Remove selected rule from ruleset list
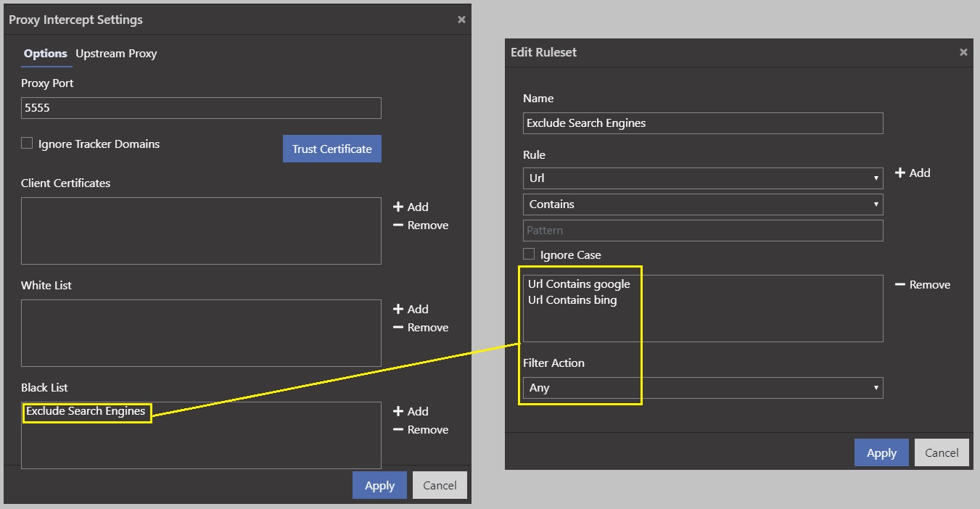The height and width of the screenshot is (509, 980). (923, 285)
